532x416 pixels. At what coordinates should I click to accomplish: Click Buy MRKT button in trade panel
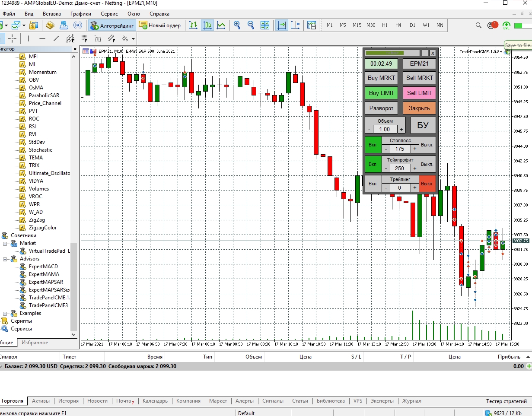click(381, 78)
